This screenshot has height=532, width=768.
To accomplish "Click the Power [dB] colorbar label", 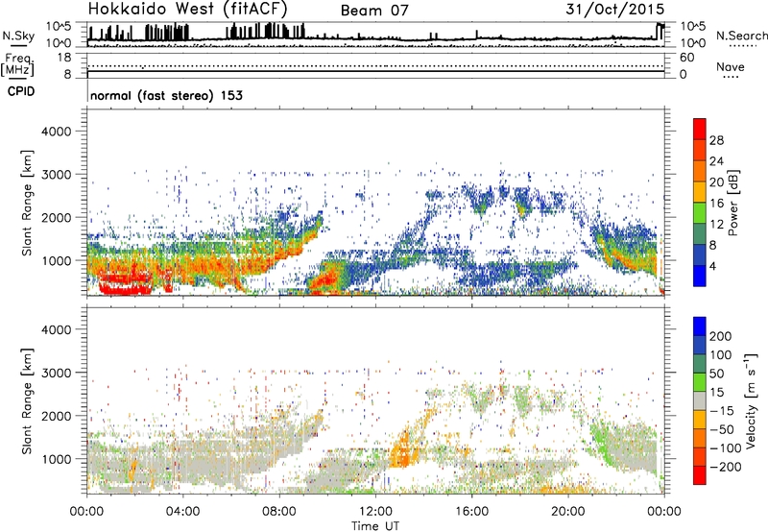I will [x=732, y=203].
